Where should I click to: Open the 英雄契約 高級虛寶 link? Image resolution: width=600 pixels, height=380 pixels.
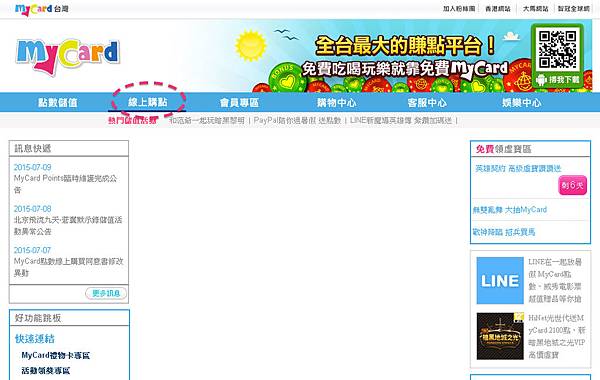coord(518,168)
